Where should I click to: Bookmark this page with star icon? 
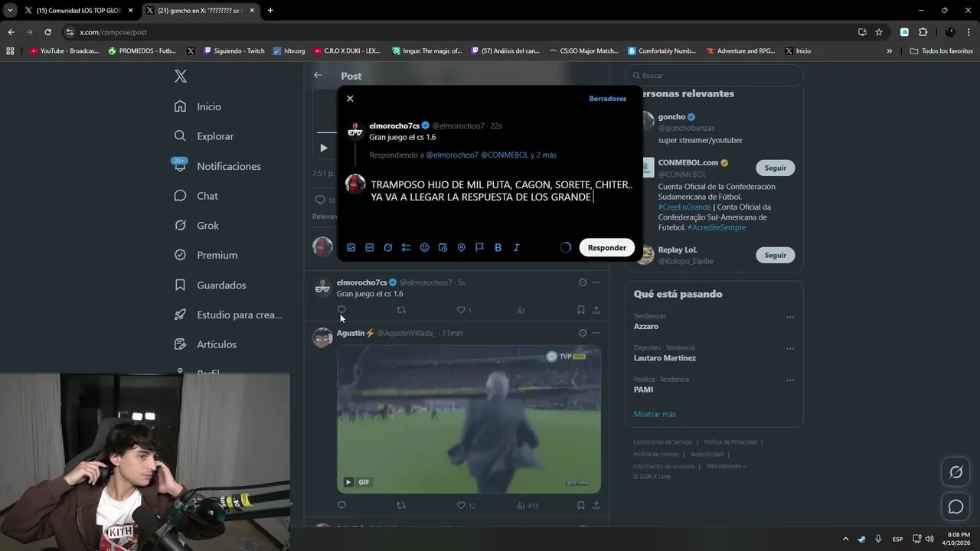click(879, 32)
